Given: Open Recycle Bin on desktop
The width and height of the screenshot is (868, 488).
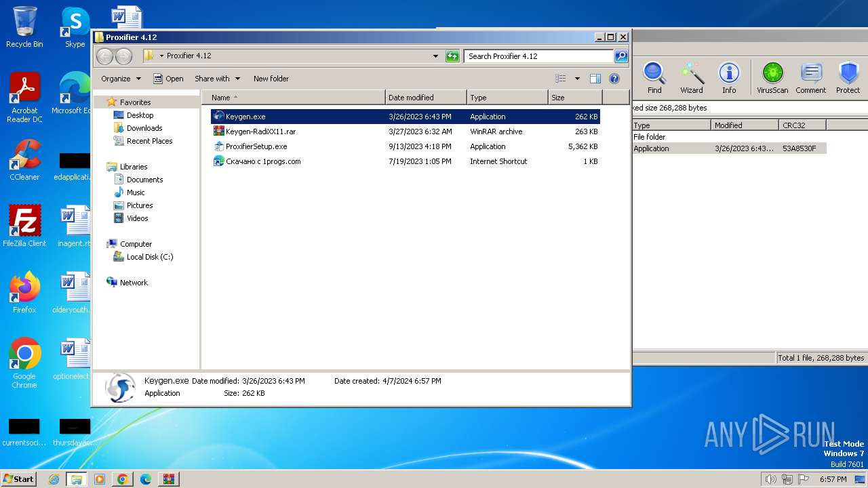Looking at the screenshot, I should click(x=24, y=27).
